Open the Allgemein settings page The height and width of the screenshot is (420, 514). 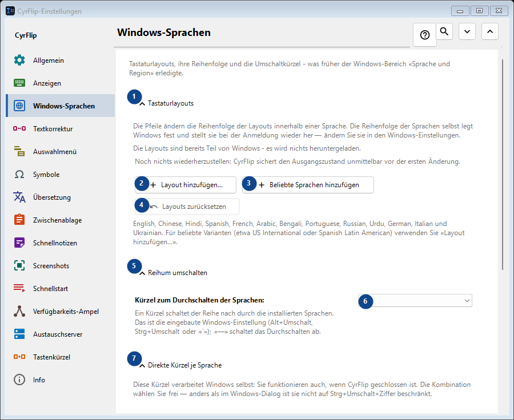(x=61, y=60)
